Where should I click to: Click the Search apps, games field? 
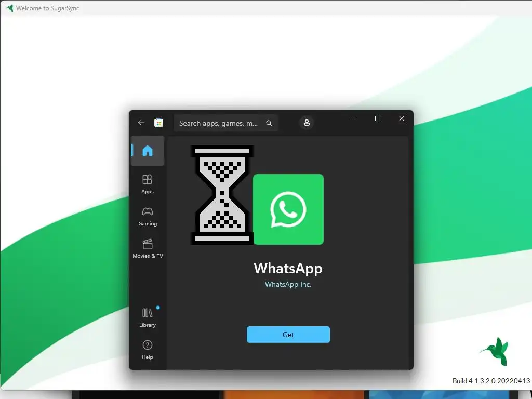(225, 123)
